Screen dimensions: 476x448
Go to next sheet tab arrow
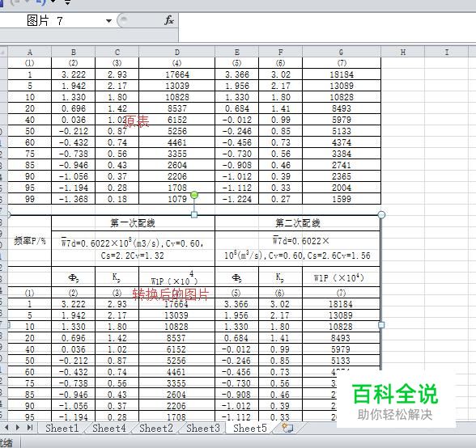pos(18,428)
